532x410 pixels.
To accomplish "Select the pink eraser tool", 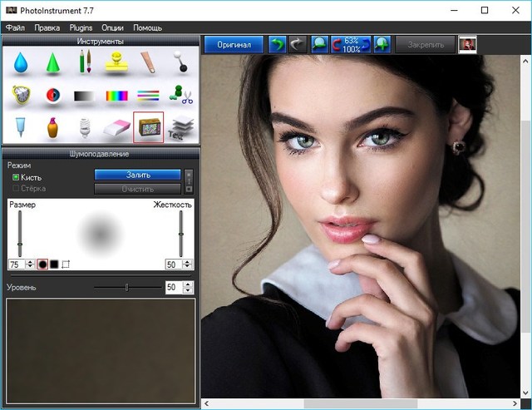I will pos(117,127).
